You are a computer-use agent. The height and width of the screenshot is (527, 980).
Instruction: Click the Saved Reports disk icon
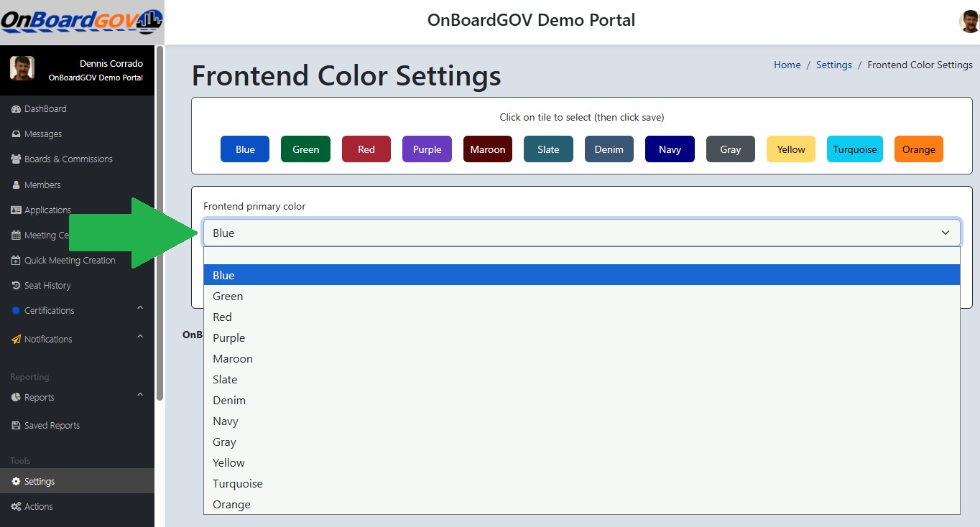click(x=17, y=425)
